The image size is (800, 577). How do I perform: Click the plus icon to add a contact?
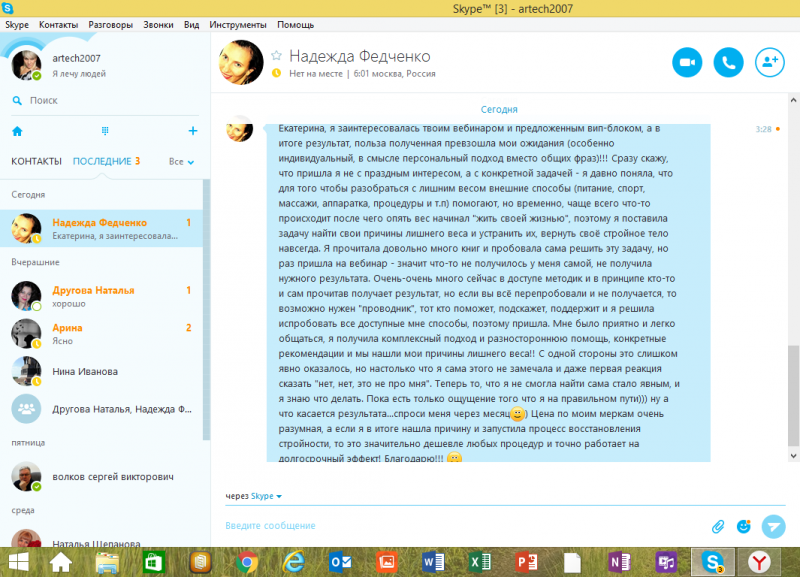(x=192, y=131)
